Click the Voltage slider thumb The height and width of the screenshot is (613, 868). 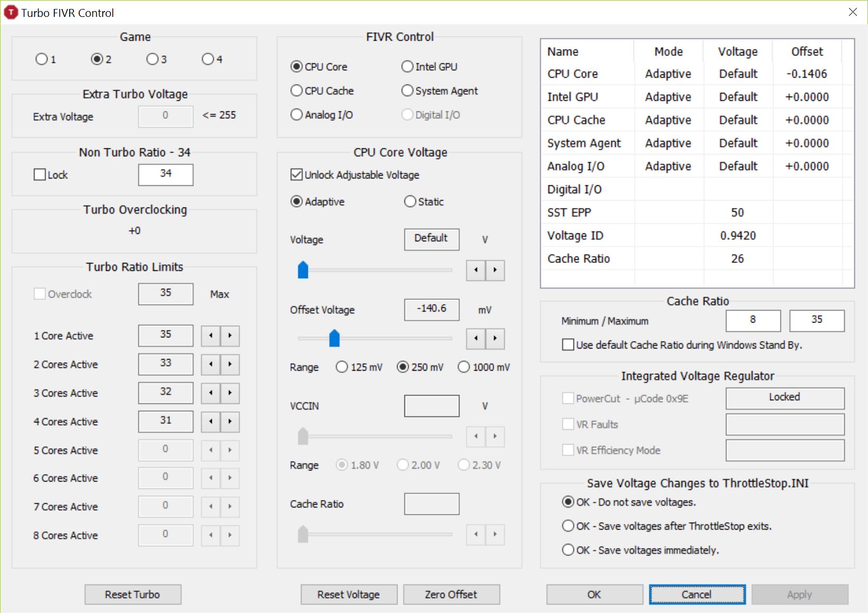(303, 270)
